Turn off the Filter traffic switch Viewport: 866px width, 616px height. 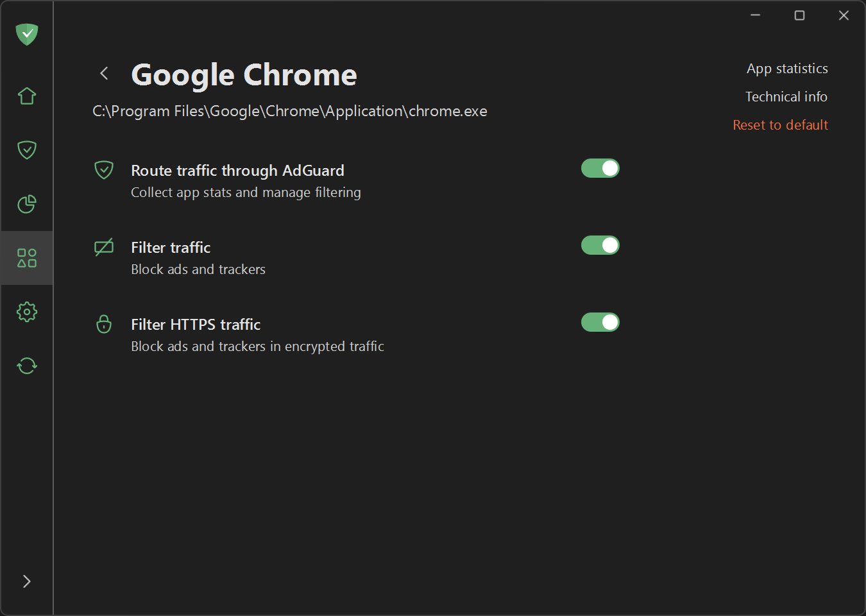(x=600, y=245)
